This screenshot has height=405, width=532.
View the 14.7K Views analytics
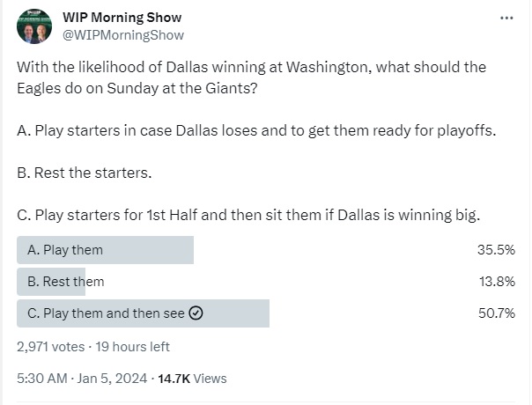pos(191,379)
